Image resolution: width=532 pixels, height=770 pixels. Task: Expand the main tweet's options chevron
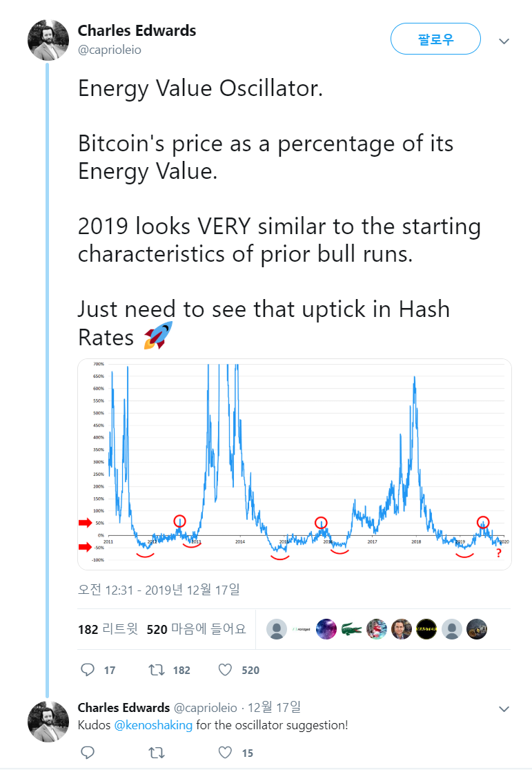click(x=504, y=41)
